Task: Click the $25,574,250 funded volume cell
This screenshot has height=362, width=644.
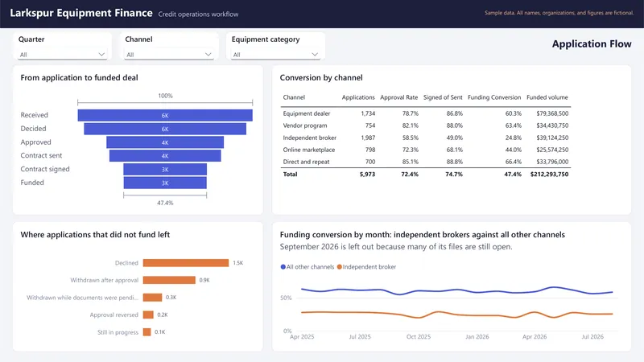Action: click(x=552, y=150)
